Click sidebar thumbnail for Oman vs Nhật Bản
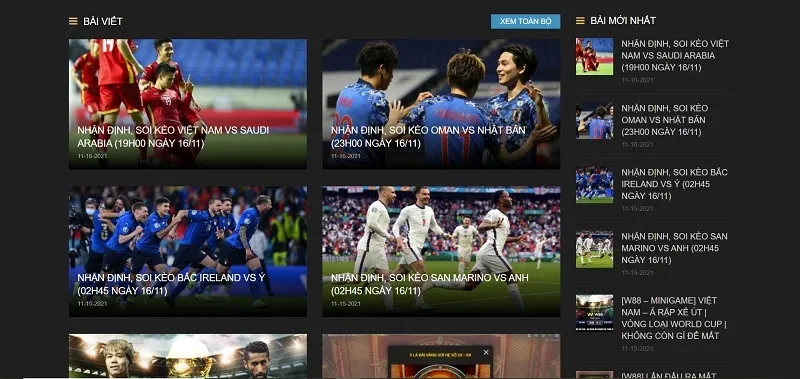The width and height of the screenshot is (800, 379). click(x=594, y=121)
